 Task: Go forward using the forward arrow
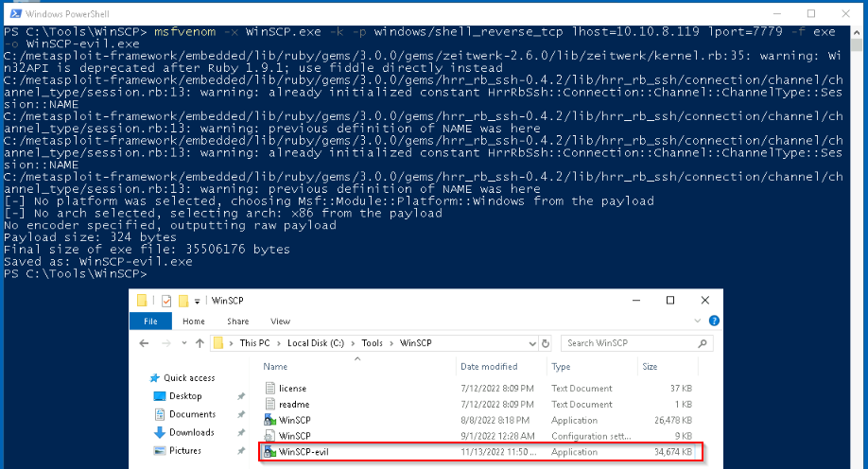pos(165,343)
